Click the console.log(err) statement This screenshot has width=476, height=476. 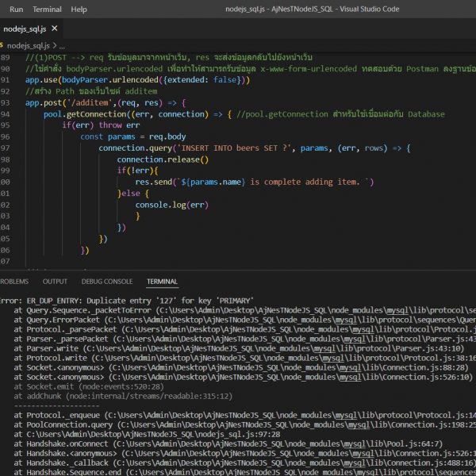pyautogui.click(x=171, y=205)
